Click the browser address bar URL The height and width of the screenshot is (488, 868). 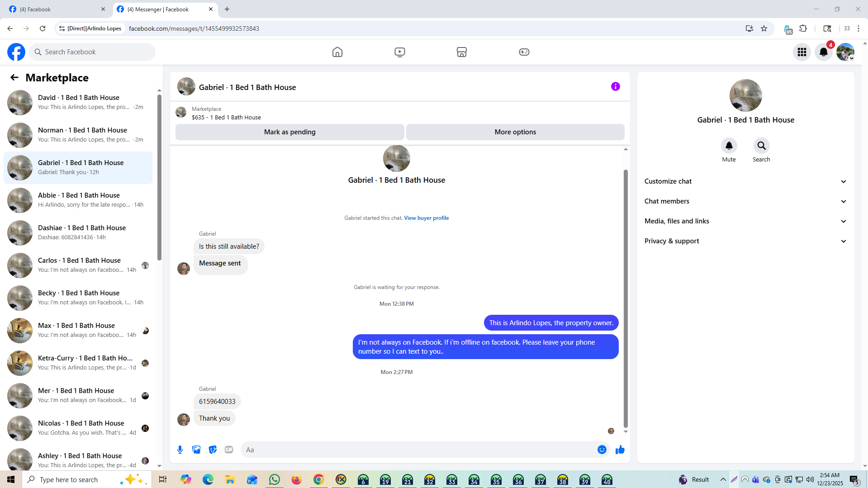[x=194, y=28]
